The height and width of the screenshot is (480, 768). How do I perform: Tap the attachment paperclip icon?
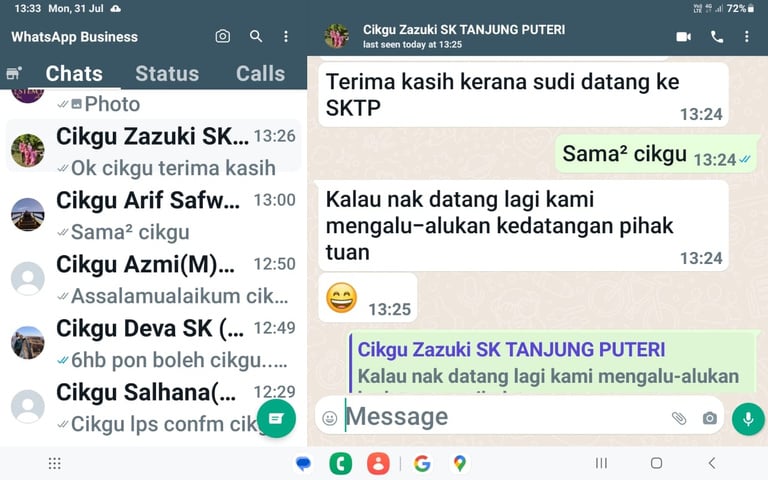679,418
